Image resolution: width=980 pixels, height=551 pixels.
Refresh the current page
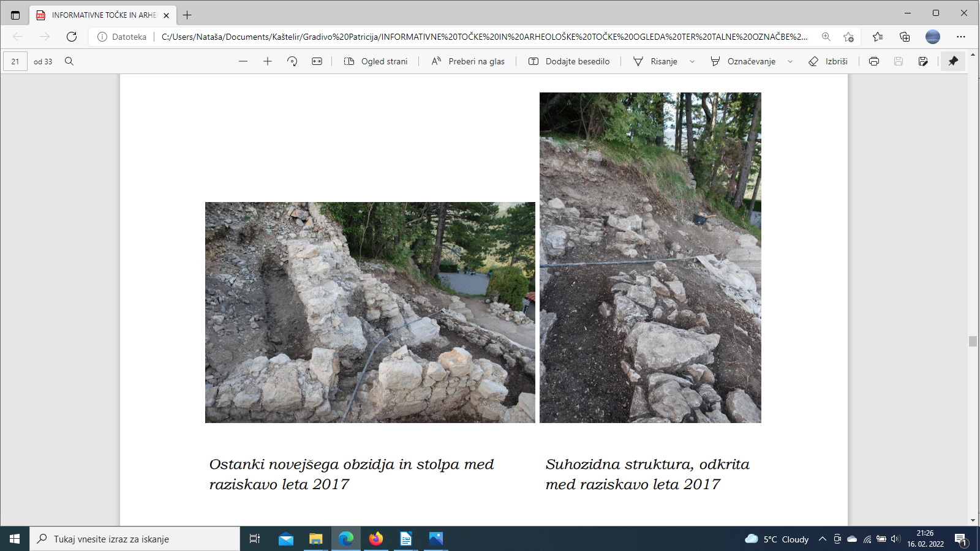(x=72, y=37)
